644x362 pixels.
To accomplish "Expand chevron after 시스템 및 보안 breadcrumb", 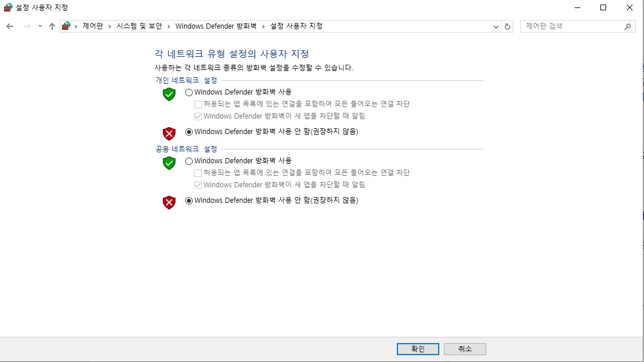I will (x=169, y=27).
